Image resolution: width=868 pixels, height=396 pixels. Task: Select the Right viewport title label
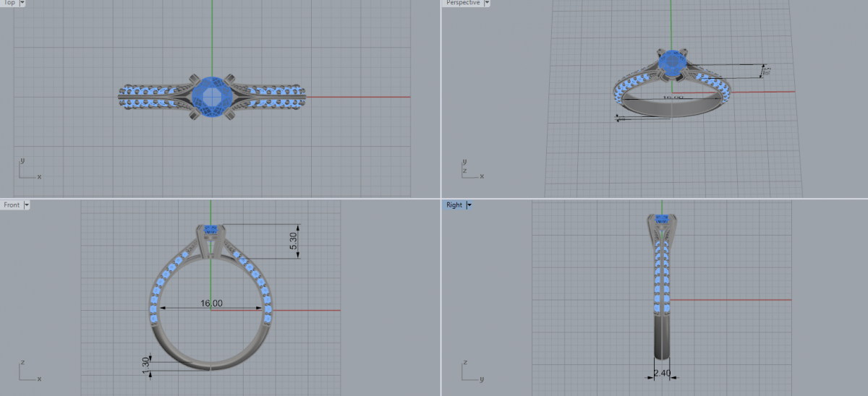[454, 205]
